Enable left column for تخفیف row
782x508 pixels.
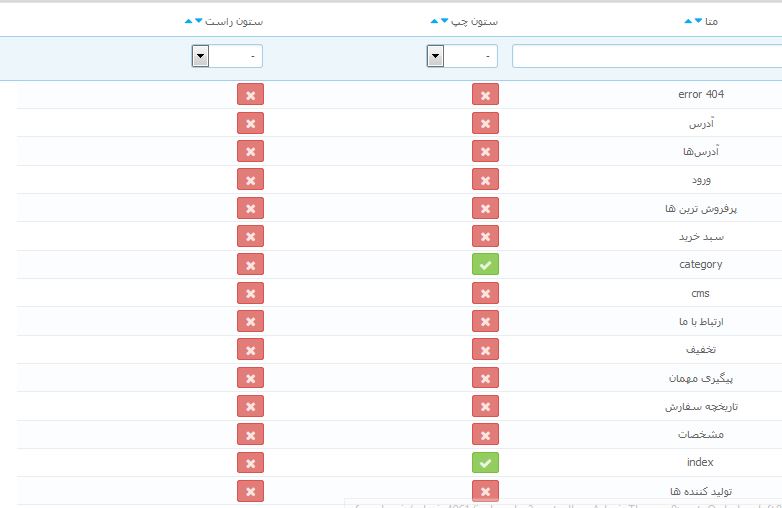point(485,349)
